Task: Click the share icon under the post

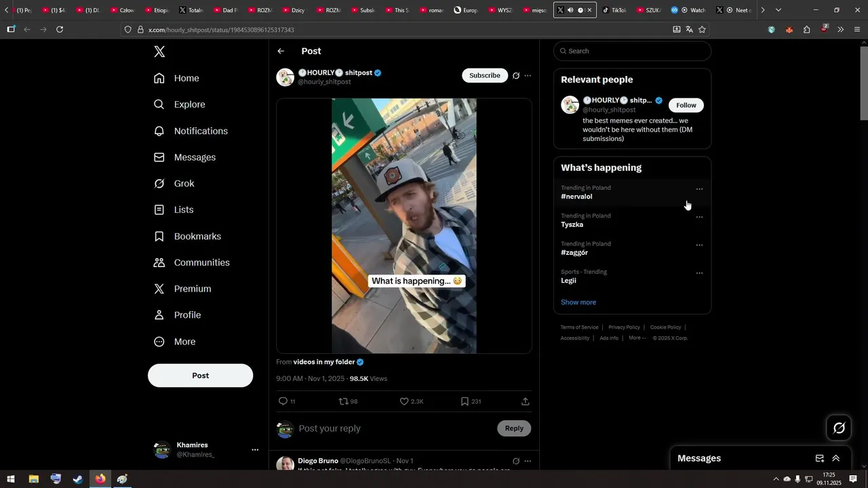Action: 525,401
